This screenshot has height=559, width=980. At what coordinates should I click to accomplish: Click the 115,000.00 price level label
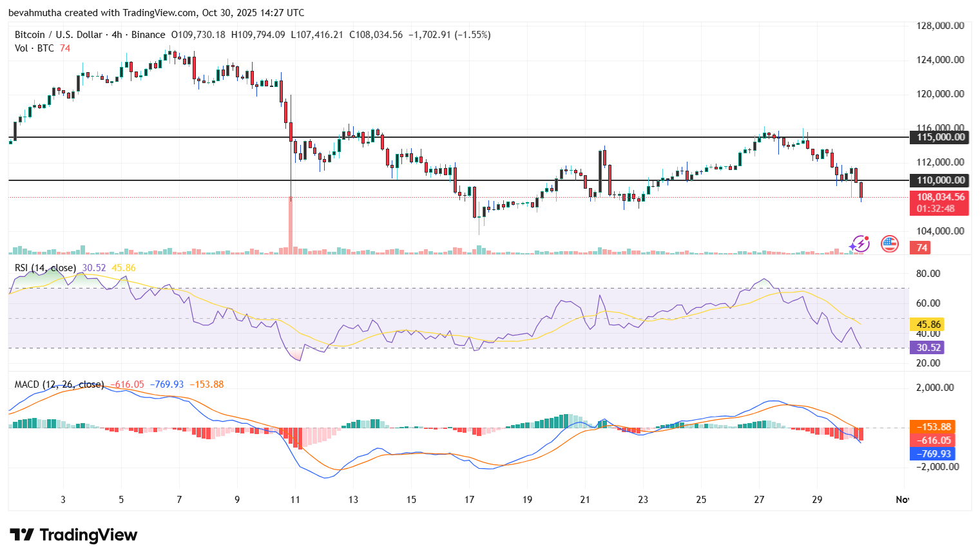point(938,137)
